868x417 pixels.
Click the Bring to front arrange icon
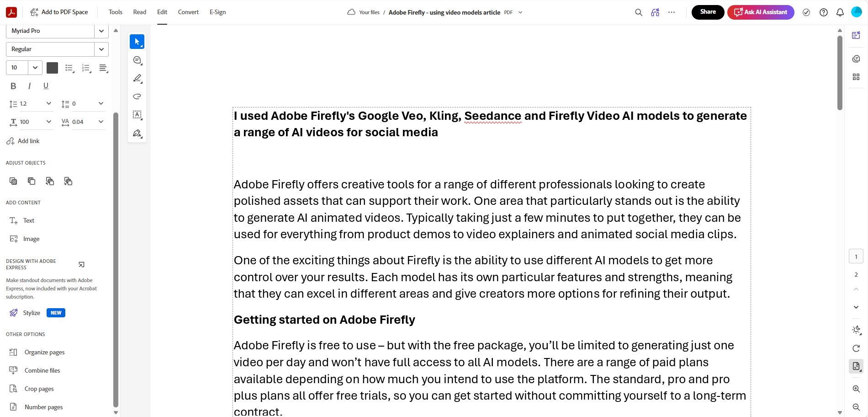tap(13, 181)
